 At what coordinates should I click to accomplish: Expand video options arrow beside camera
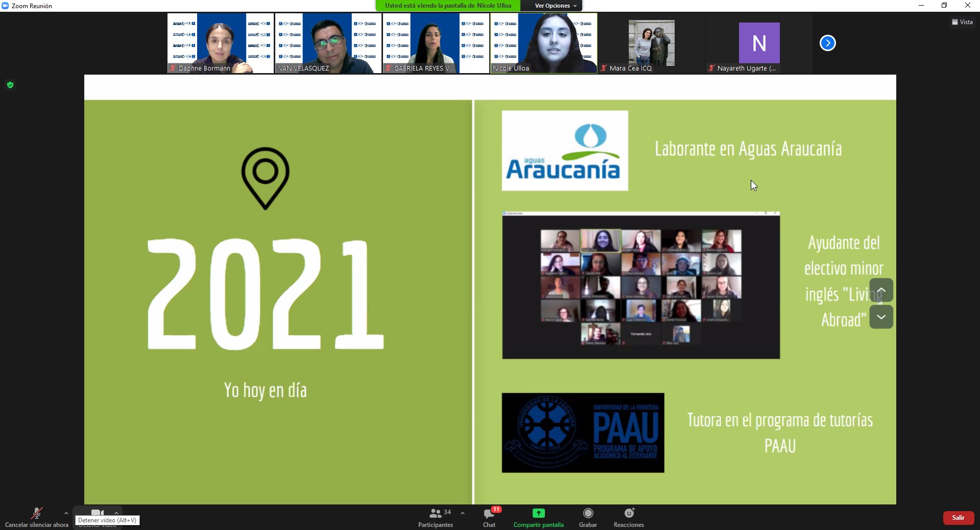click(x=116, y=513)
